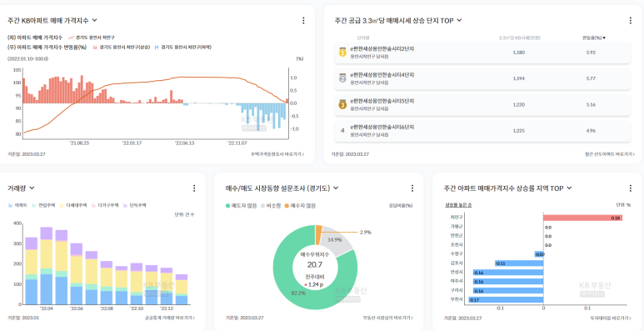Expand 주간 아파트 매매가격지수 상승률 지역 TOP dropdown
This screenshot has width=644, height=331.
point(569,188)
